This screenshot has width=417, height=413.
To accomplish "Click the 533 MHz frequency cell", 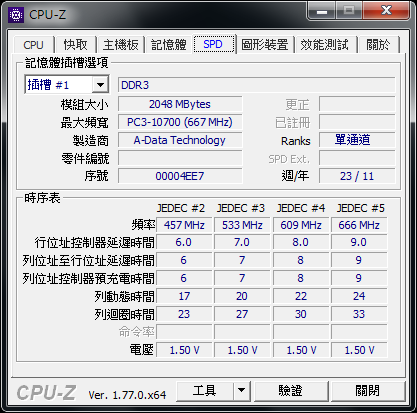I will click(242, 225).
